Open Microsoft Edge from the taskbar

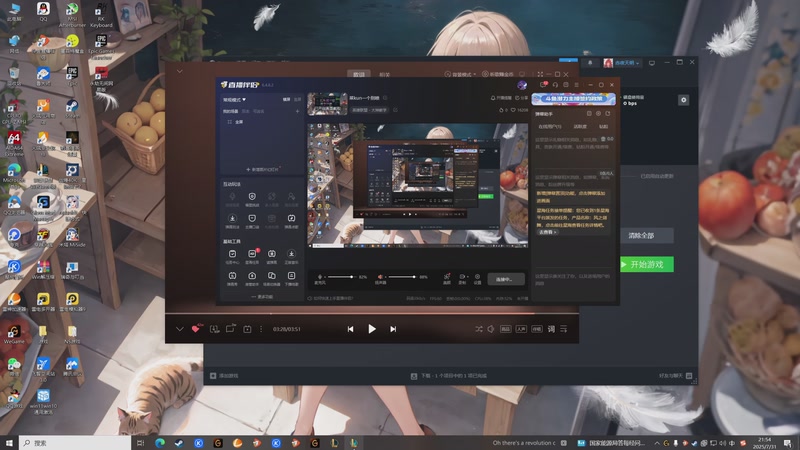pyautogui.click(x=160, y=443)
